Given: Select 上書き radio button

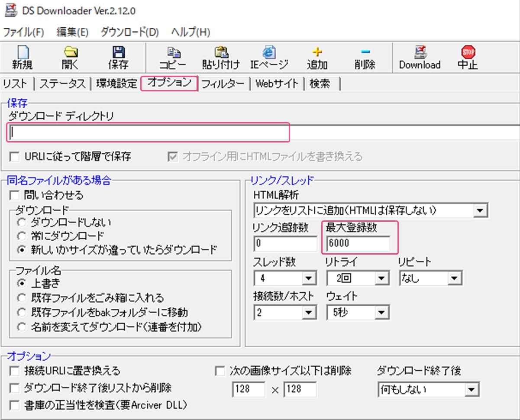Looking at the screenshot, I should click(x=21, y=284).
